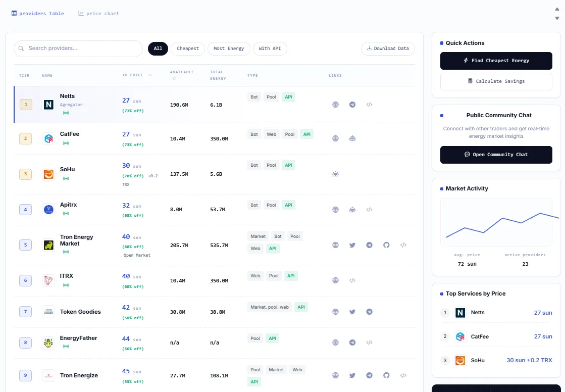Click Find Cheapest Energy button
The image size is (565, 392).
[x=496, y=61]
